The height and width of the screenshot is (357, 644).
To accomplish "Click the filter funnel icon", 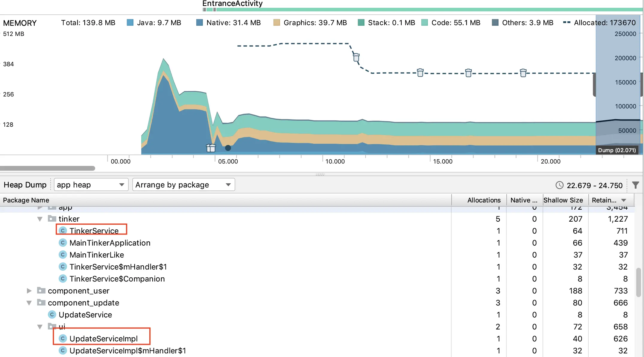I will (636, 185).
